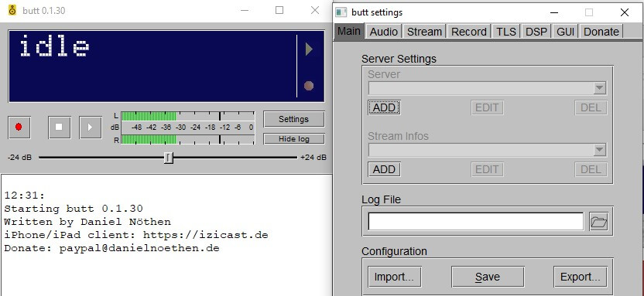Click the streaming indicator arrow in display

click(310, 49)
